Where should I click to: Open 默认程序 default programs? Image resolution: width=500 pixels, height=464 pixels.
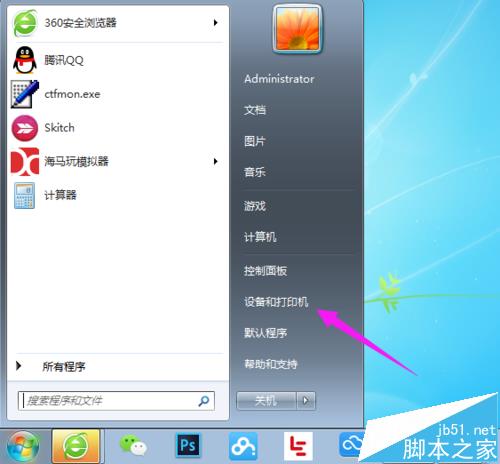tap(265, 333)
